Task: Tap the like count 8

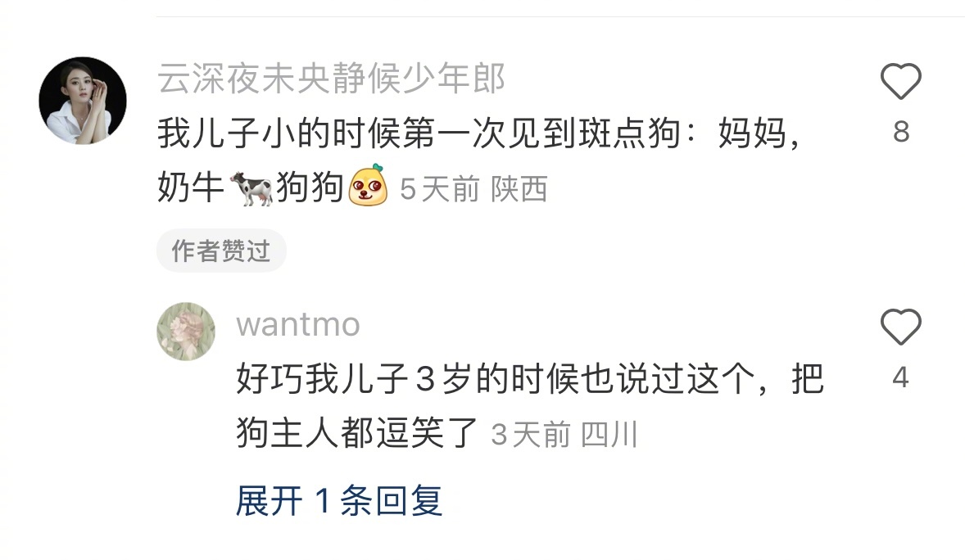Action: (901, 132)
